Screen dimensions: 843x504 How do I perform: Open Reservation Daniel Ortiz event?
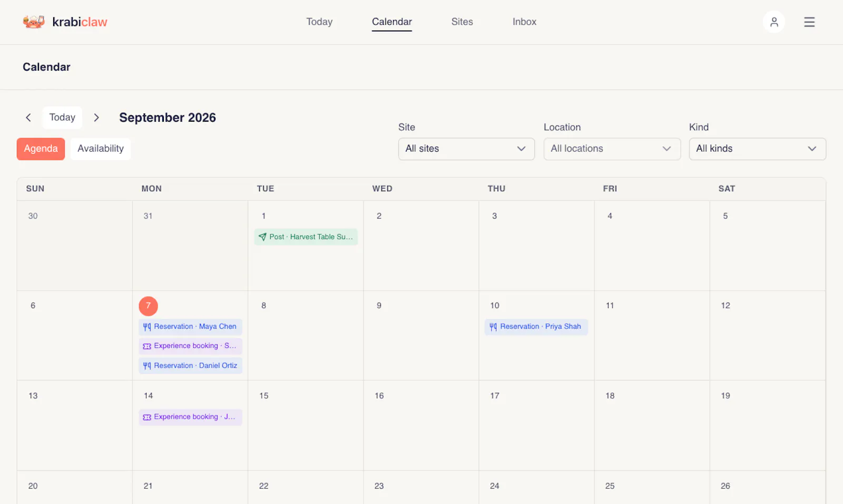pos(191,365)
